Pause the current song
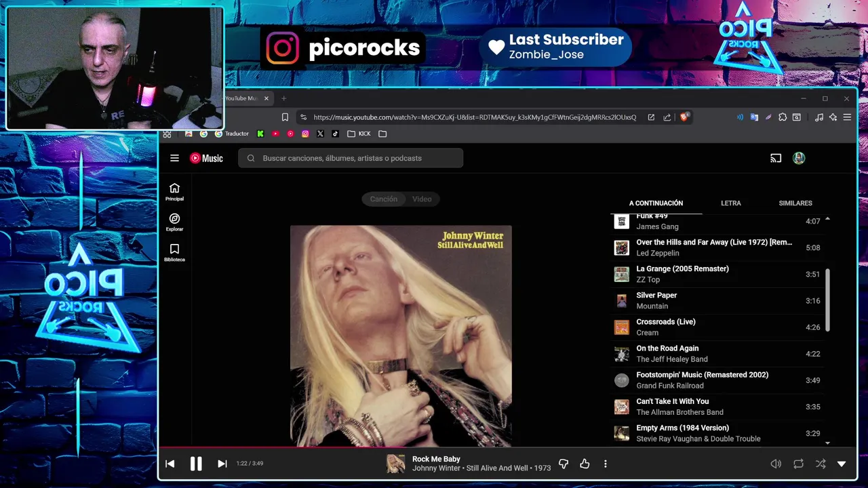 196,464
